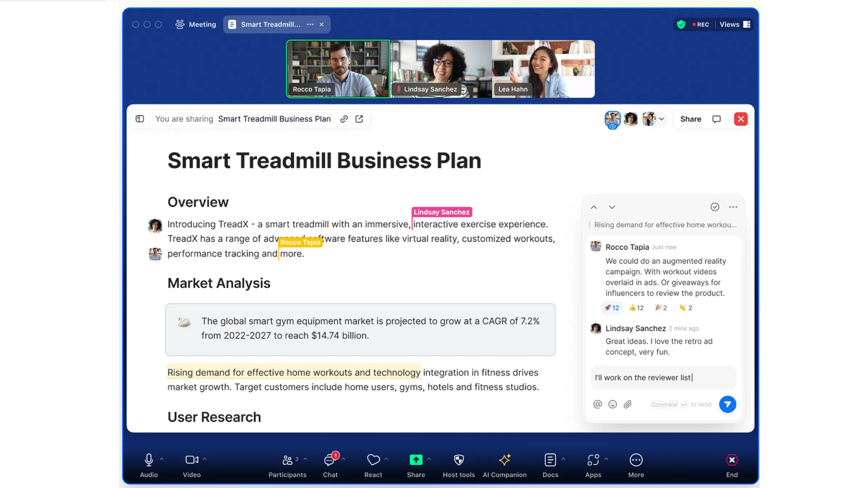Click Rocco Tapia's video thumbnail
Screen dimensions: 868x488
tap(338, 69)
